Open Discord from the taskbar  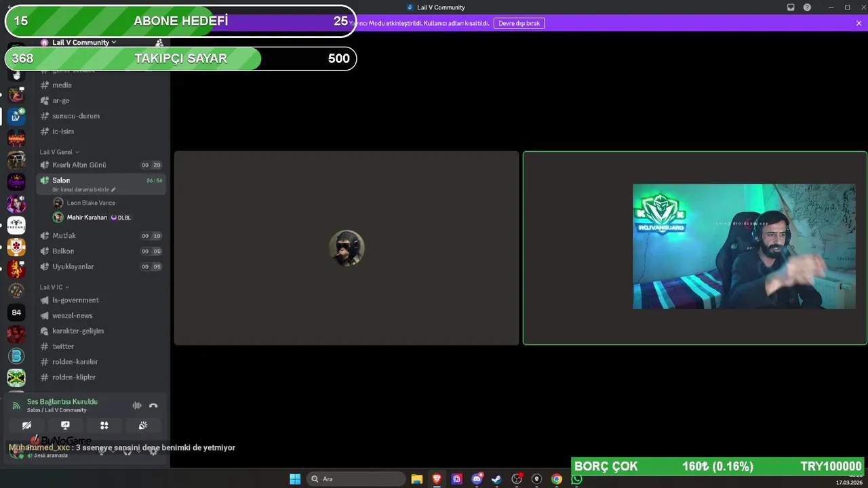[x=477, y=479]
